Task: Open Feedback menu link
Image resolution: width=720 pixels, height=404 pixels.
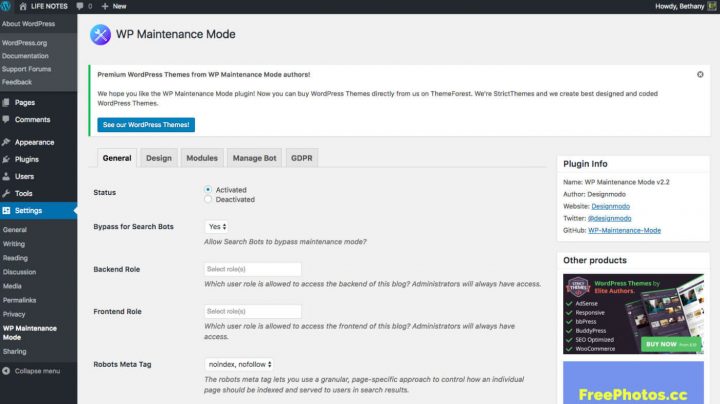Action: pyautogui.click(x=17, y=82)
